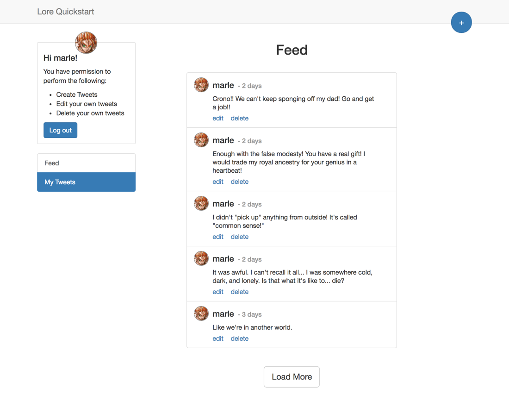The height and width of the screenshot is (420, 509).
Task: Click avatar on the 'It was awful' tweet
Action: pos(201,258)
